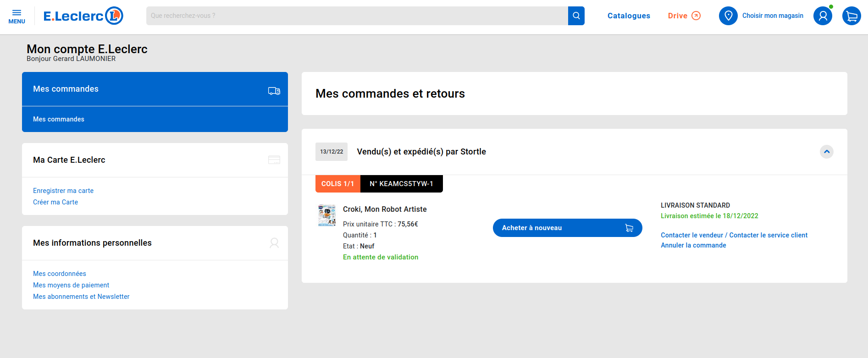Open the user account icon
The height and width of the screenshot is (358, 868).
[x=823, y=16]
